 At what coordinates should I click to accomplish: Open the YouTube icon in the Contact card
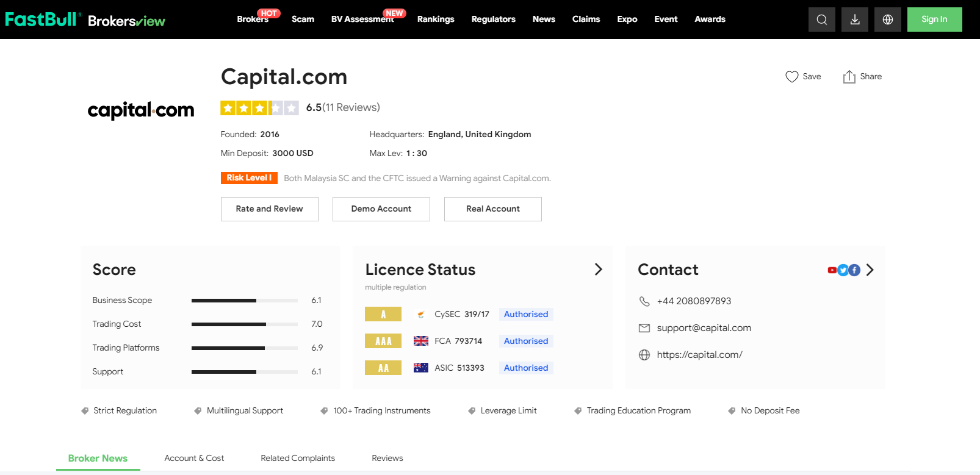click(832, 270)
